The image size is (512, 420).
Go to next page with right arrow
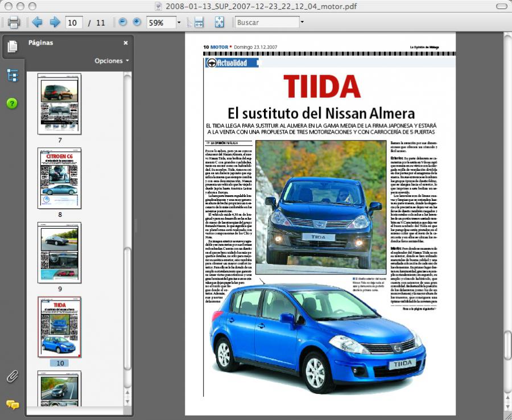click(55, 22)
